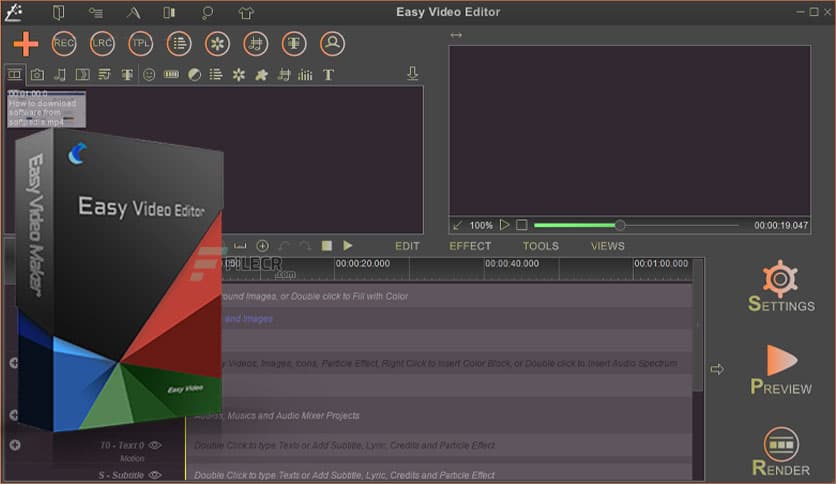
Task: Expand the track beside T0 - Text 0
Action: coord(15,445)
